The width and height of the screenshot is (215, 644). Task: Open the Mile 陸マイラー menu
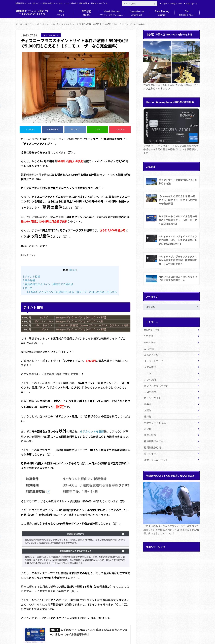point(61,13)
